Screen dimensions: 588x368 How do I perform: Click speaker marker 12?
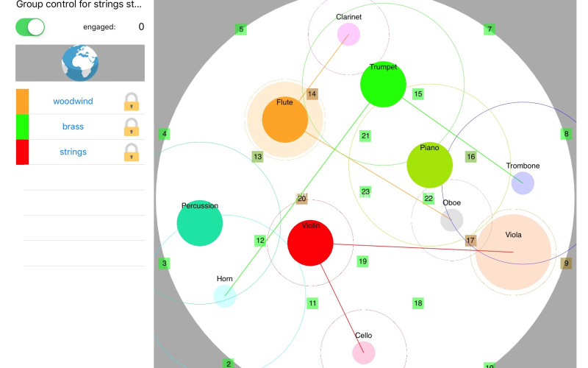click(x=260, y=241)
